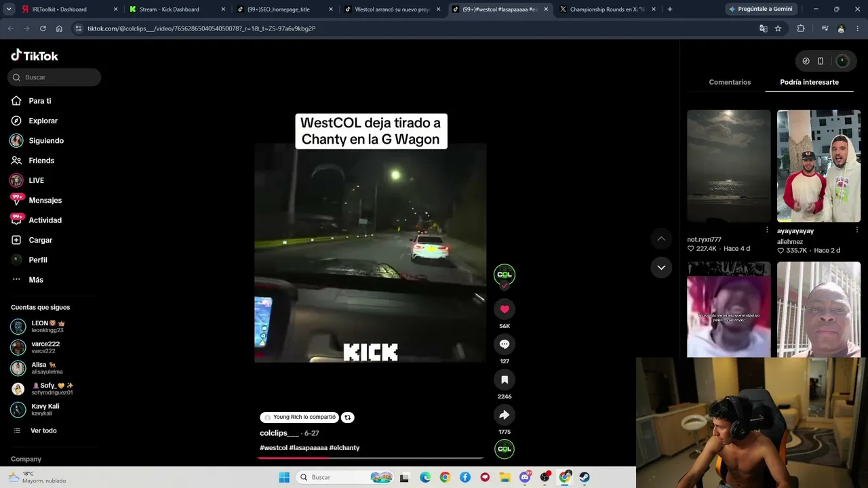Screen dimensions: 868x488
Task: Open Chrome three-dot menu
Action: point(856,28)
